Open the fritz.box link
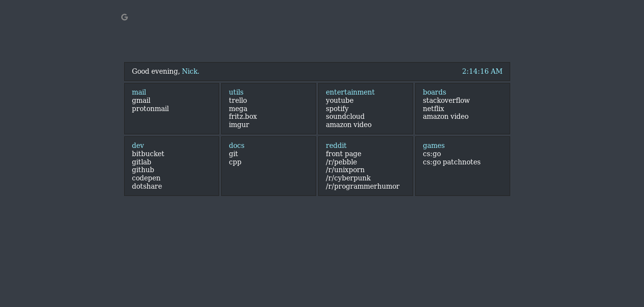The width and height of the screenshot is (644, 307). (243, 116)
